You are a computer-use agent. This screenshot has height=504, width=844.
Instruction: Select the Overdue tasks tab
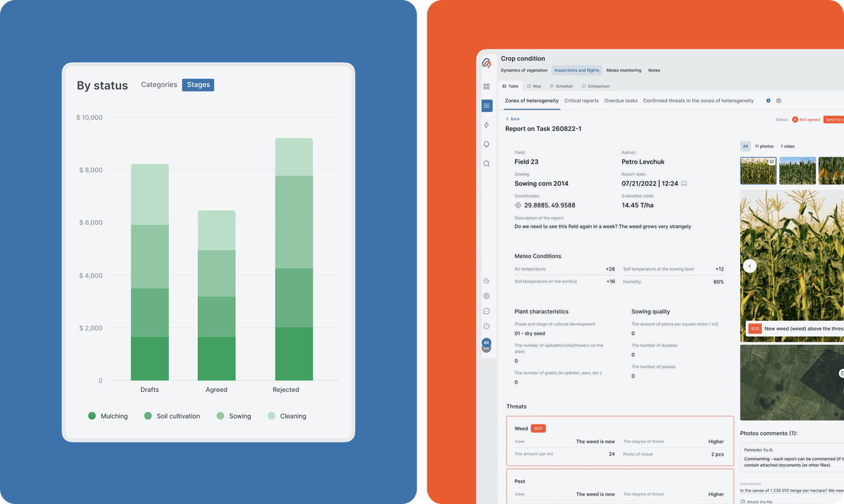pos(621,101)
